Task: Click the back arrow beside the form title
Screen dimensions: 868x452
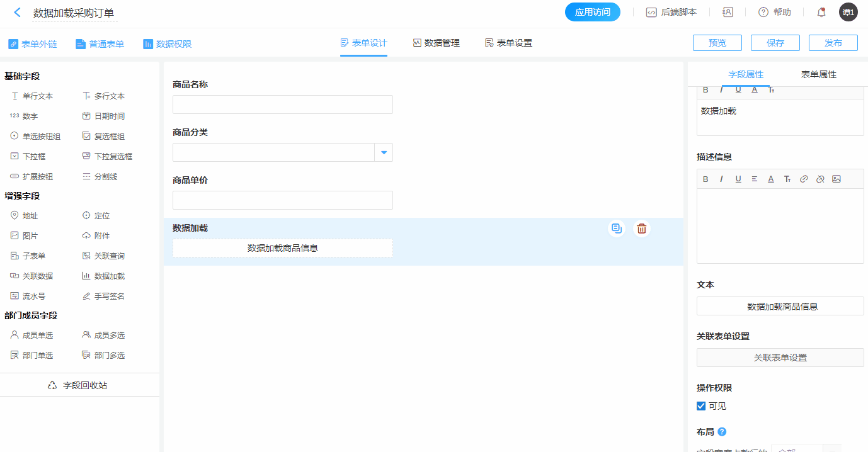Action: pos(17,13)
